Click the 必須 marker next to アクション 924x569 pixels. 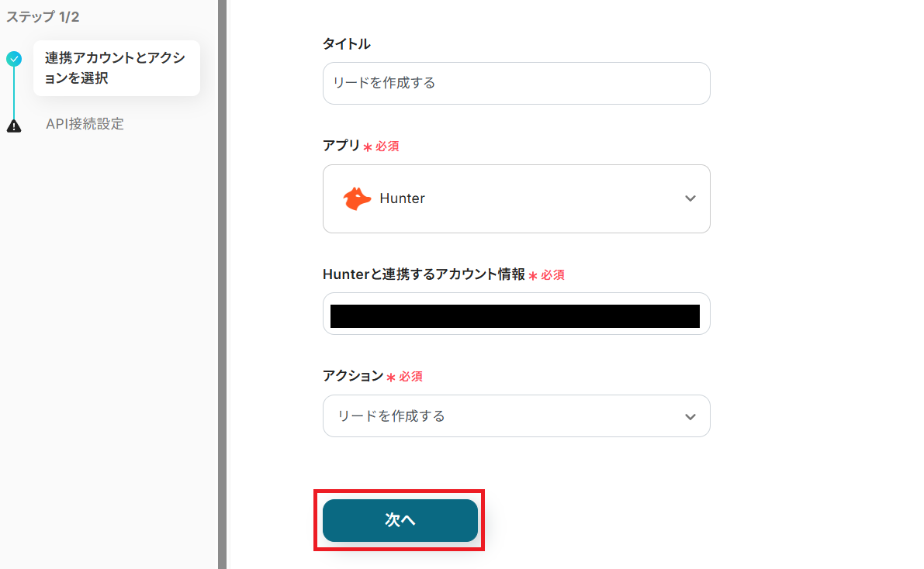point(410,377)
